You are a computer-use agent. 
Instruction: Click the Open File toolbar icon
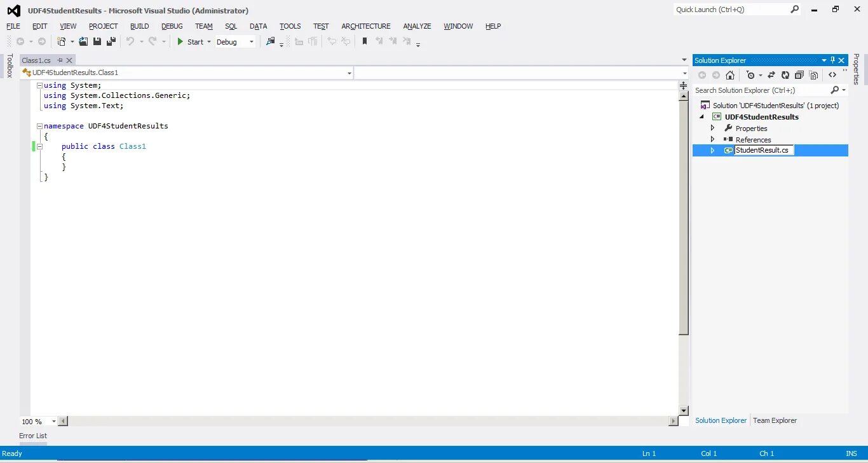click(83, 41)
